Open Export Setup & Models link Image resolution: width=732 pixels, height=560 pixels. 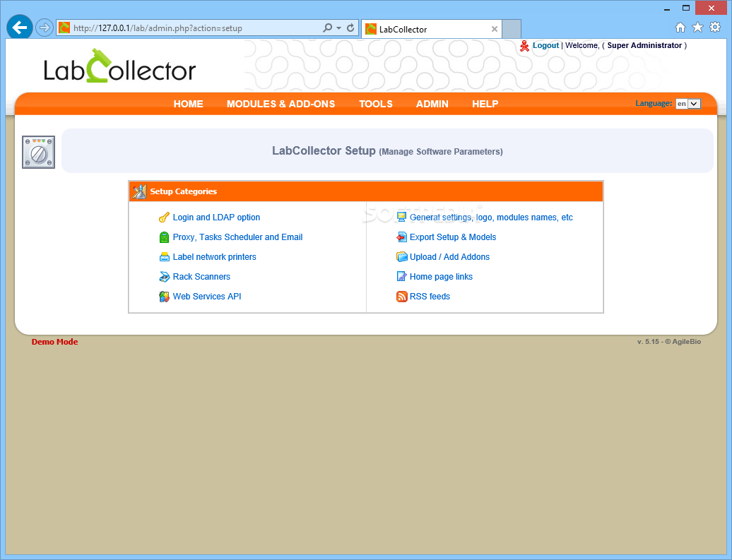coord(453,237)
